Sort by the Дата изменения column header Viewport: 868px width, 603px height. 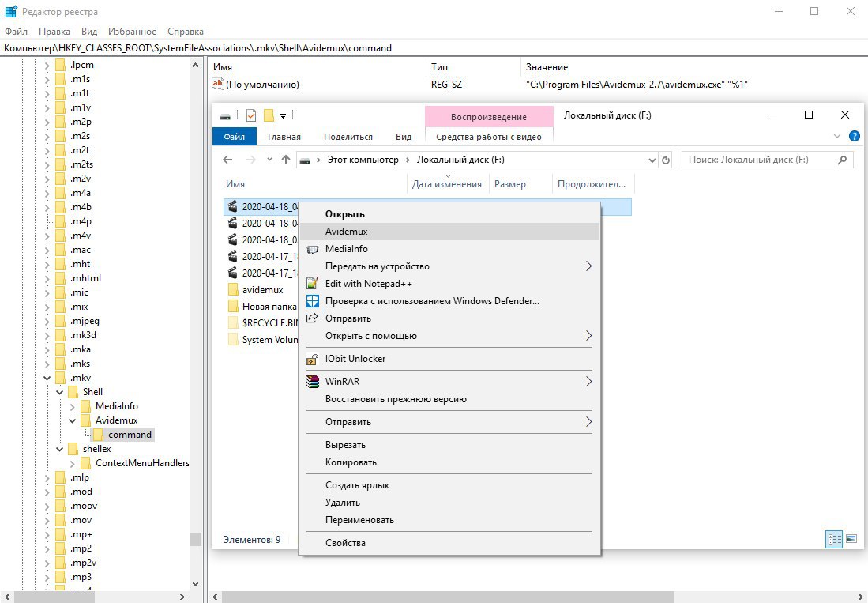pyautogui.click(x=447, y=184)
